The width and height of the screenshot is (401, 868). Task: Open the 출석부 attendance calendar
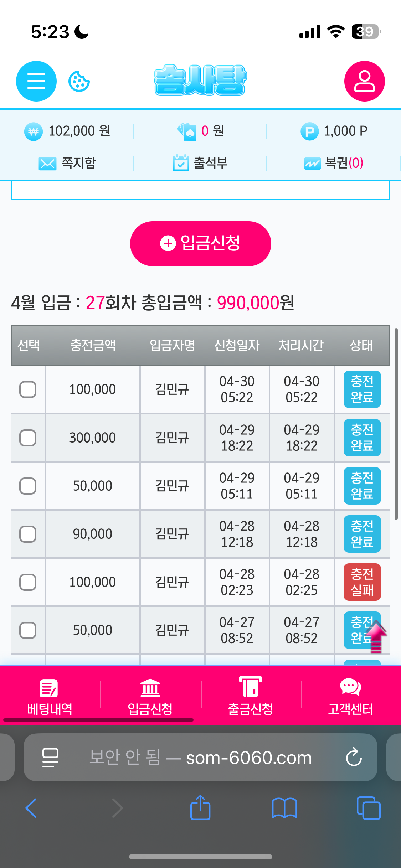[x=200, y=163]
